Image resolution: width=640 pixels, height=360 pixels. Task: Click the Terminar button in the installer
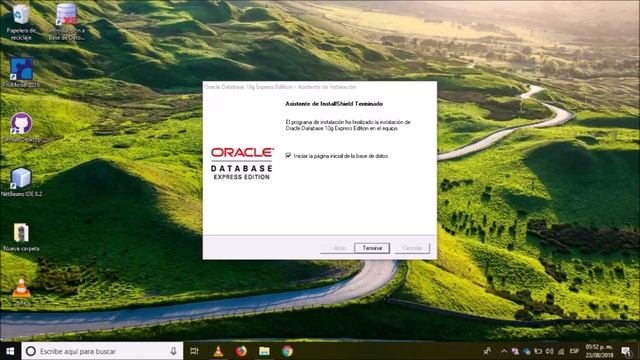click(x=372, y=248)
